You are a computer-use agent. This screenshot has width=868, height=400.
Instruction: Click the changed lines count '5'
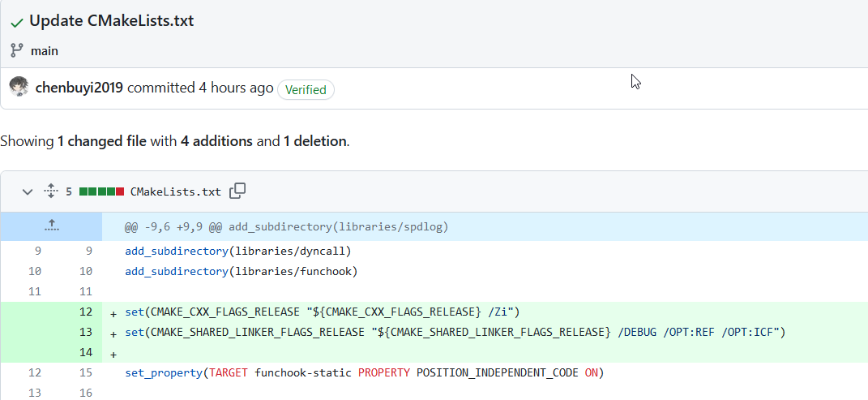coord(69,191)
